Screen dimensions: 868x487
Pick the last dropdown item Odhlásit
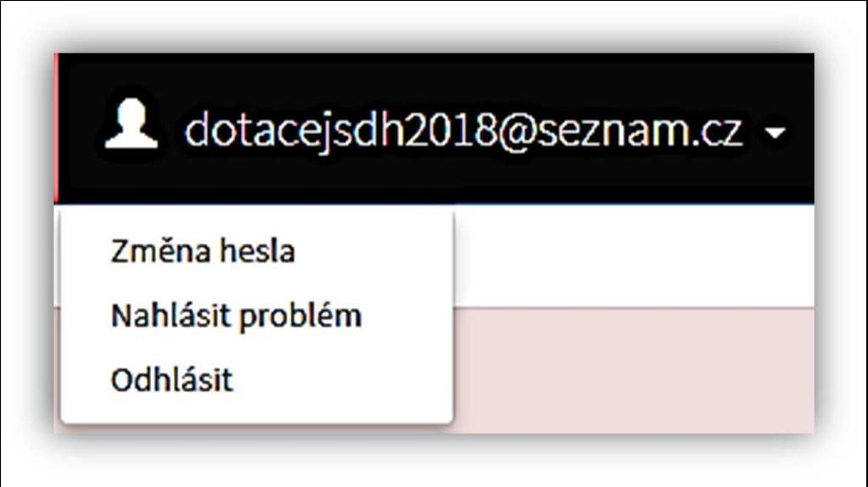[x=171, y=381]
